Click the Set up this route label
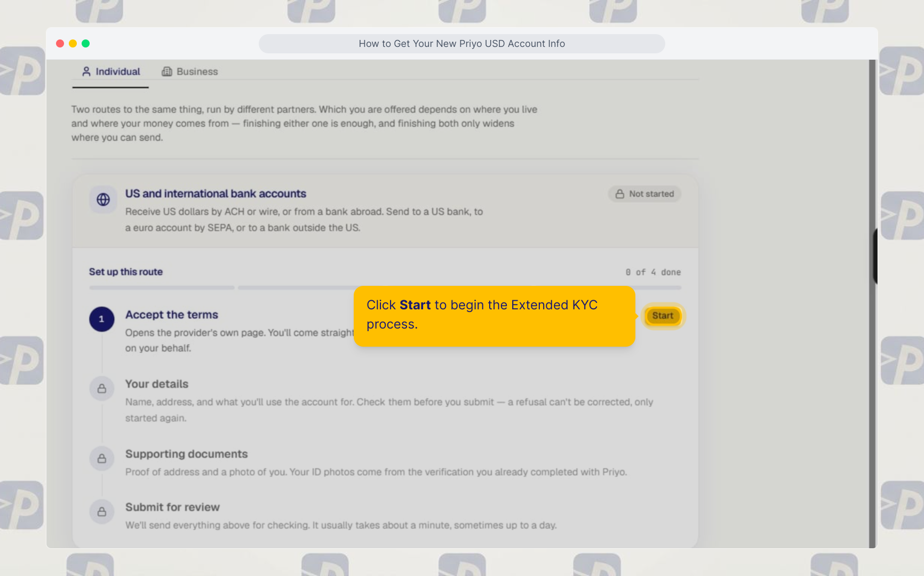 point(126,271)
